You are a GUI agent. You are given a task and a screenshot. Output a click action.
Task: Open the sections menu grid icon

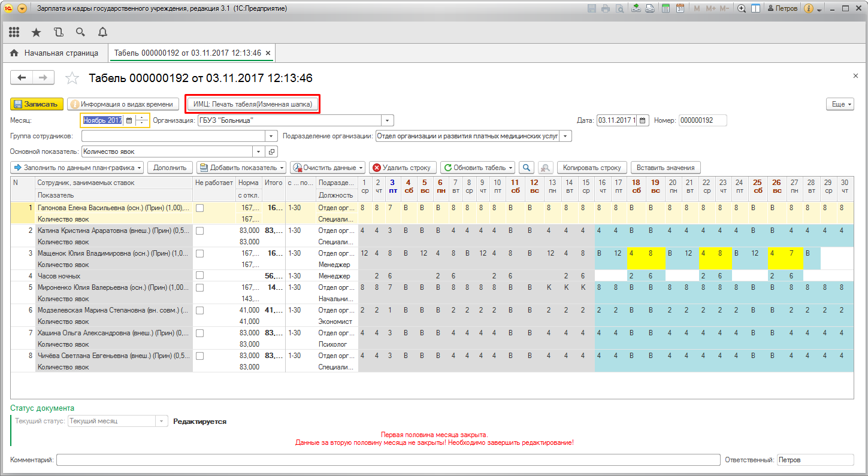[x=14, y=32]
